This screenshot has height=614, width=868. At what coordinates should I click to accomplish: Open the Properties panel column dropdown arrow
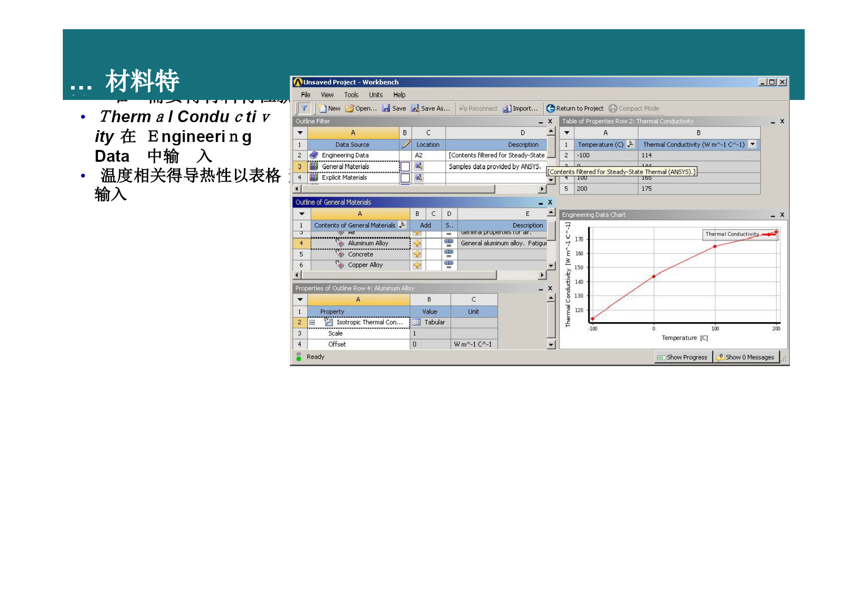point(300,299)
